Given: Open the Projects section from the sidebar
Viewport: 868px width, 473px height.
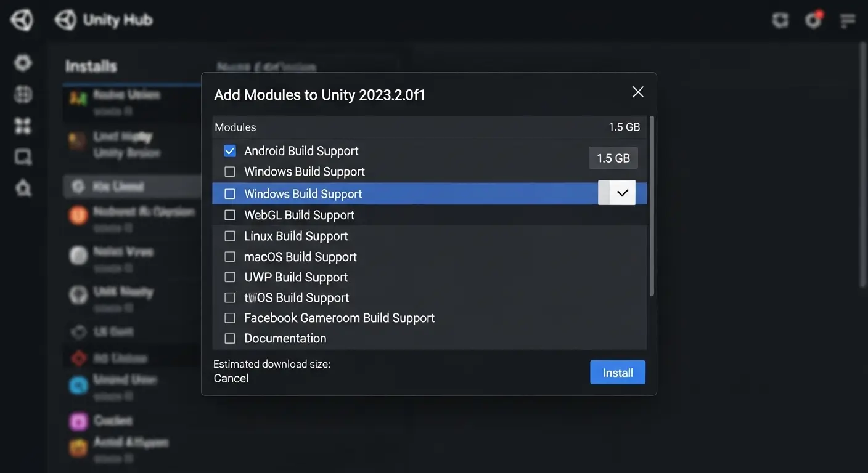Looking at the screenshot, I should coord(22,62).
